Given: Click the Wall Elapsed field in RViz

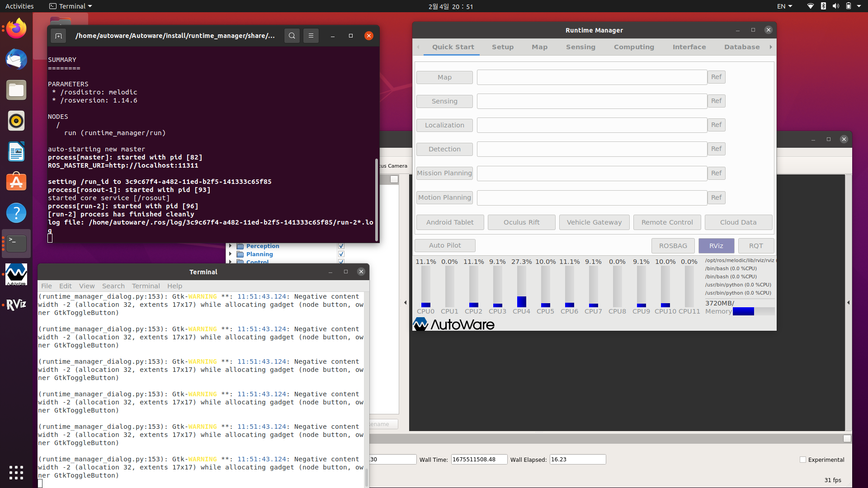Looking at the screenshot, I should [x=577, y=460].
